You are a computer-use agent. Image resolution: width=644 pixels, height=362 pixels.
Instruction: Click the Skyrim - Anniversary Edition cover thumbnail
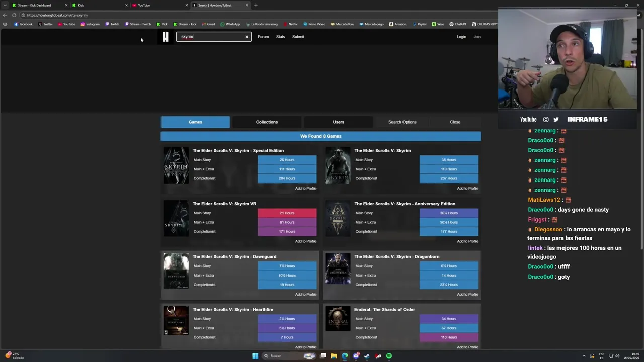click(x=338, y=218)
